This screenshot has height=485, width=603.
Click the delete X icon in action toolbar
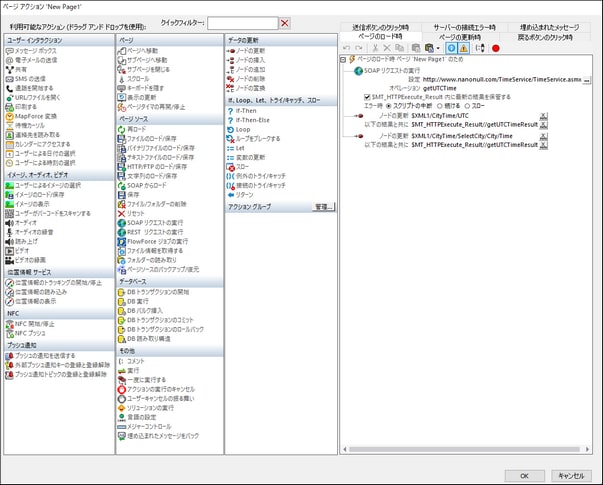pyautogui.click(x=388, y=47)
